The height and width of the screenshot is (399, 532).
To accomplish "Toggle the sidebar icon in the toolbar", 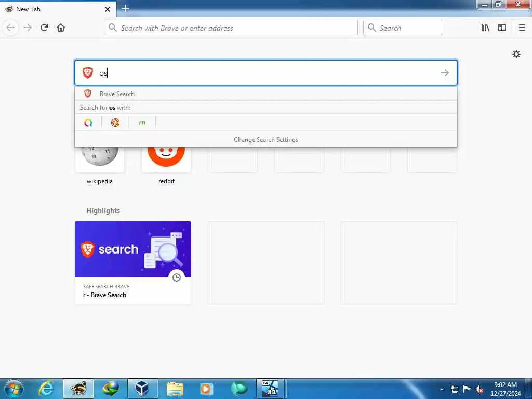I will 502,28.
